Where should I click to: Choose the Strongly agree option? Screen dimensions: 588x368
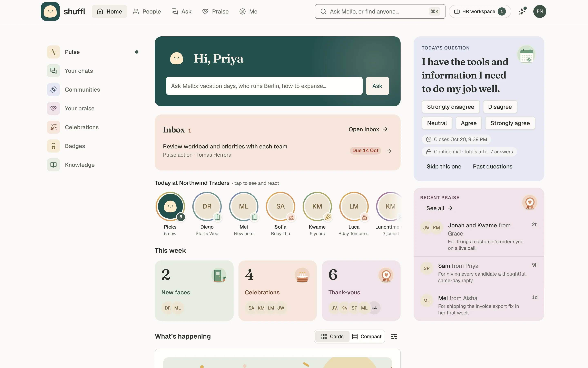click(510, 123)
